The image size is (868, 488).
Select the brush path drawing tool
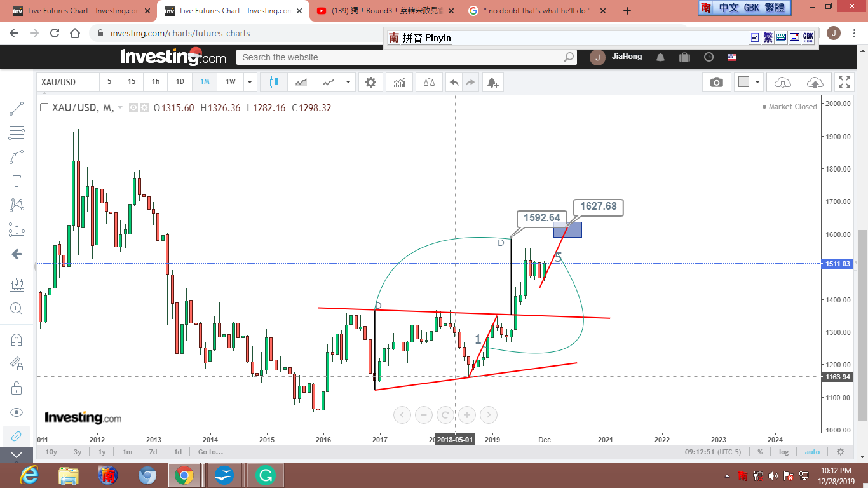point(17,157)
